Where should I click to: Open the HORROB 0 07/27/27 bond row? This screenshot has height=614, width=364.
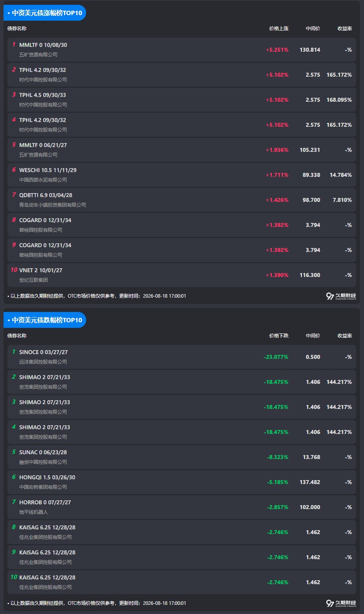(x=182, y=507)
